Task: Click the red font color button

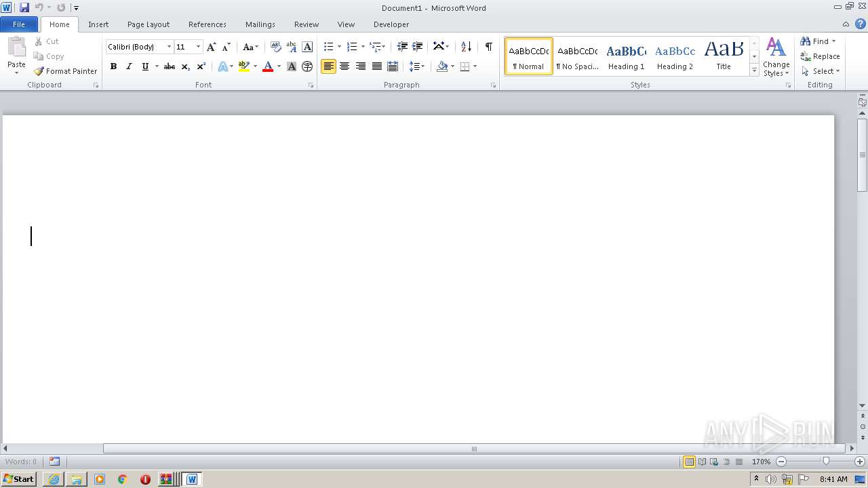Action: 268,66
